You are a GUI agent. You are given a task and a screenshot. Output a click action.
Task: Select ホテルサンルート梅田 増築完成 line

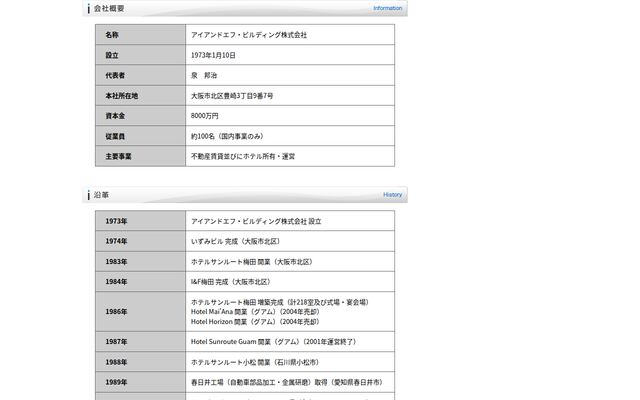[281, 302]
